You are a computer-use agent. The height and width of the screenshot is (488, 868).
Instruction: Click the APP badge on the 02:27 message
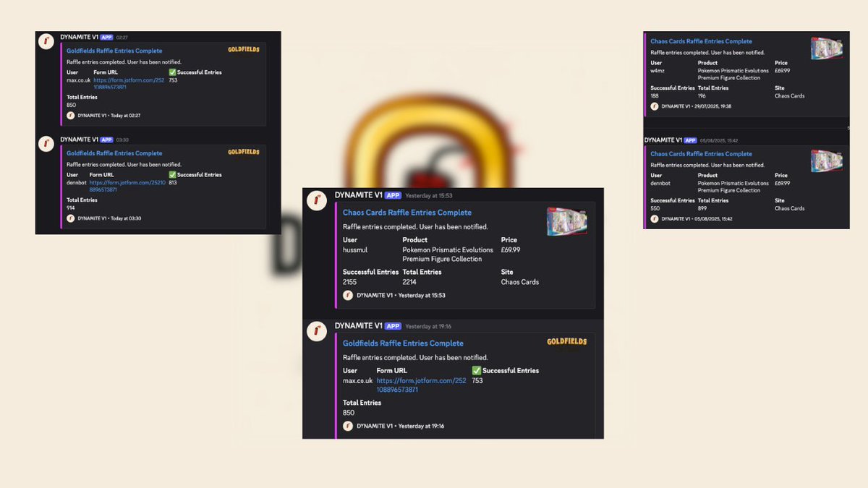[106, 37]
